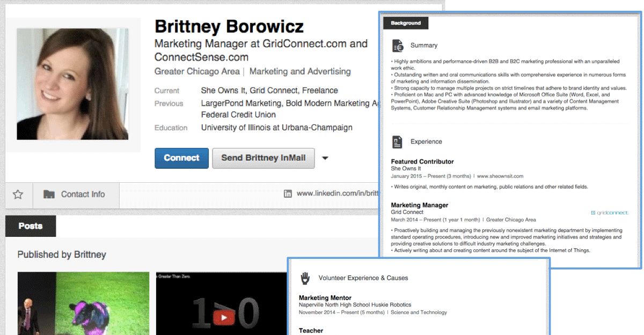Open the Contact Info tab
The height and width of the screenshot is (335, 644).
(76, 195)
